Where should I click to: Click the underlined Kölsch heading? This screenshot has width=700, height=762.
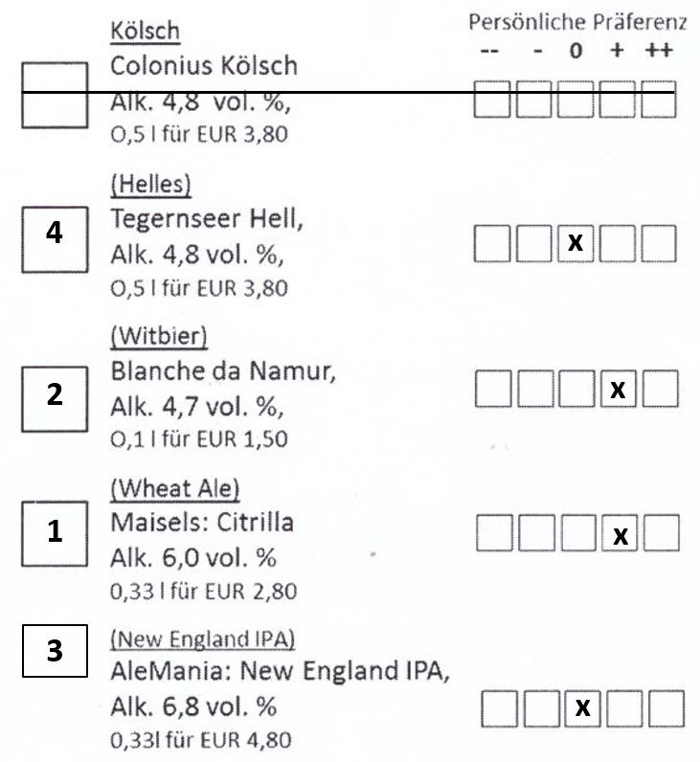click(145, 33)
